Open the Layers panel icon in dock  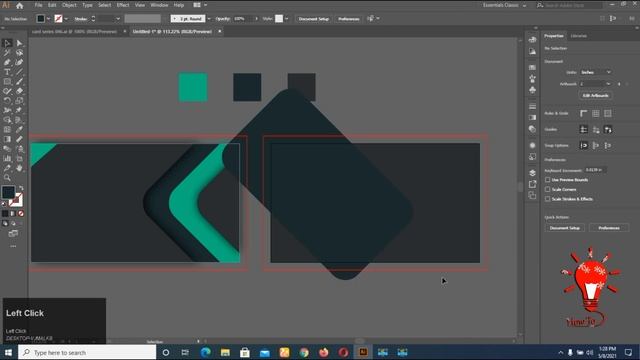coord(532,173)
